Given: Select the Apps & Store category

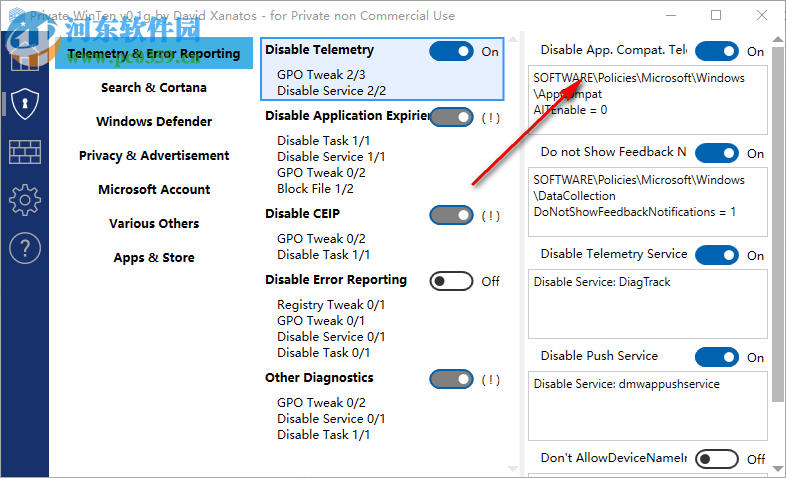Looking at the screenshot, I should pyautogui.click(x=154, y=258).
